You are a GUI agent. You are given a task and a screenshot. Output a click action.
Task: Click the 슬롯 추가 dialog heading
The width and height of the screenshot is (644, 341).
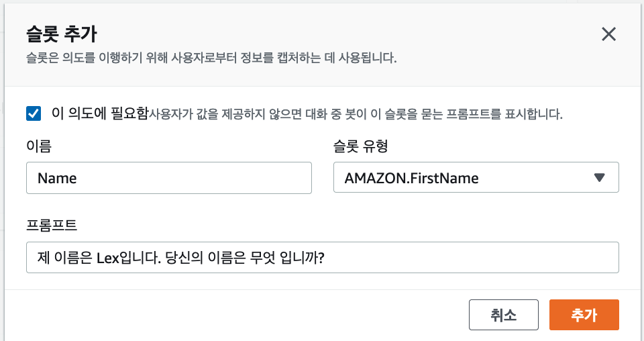pos(62,34)
